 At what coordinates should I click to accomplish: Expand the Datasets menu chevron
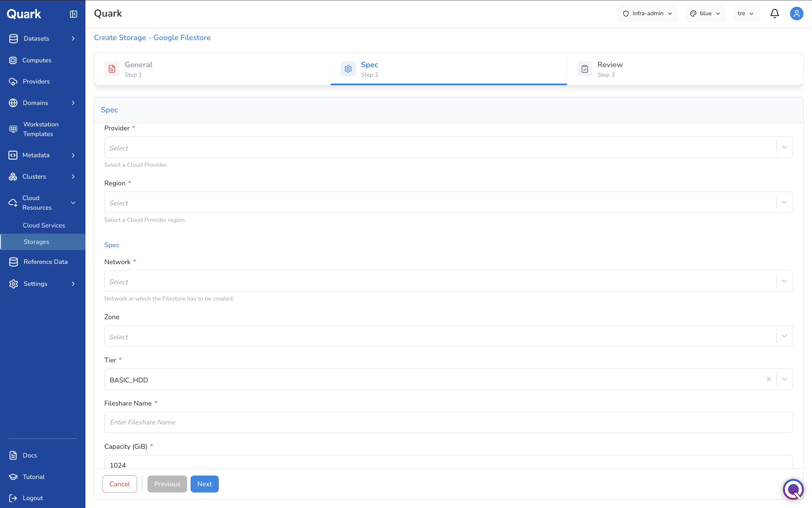pos(73,38)
